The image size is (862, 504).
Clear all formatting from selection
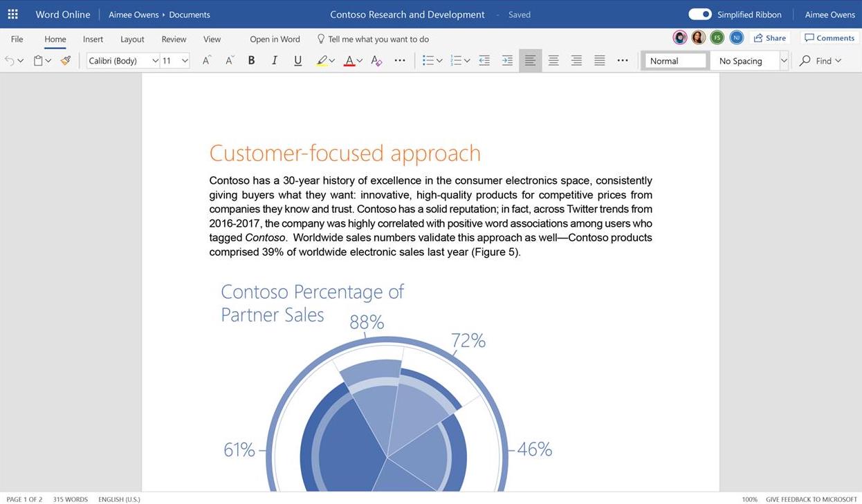[x=376, y=61]
